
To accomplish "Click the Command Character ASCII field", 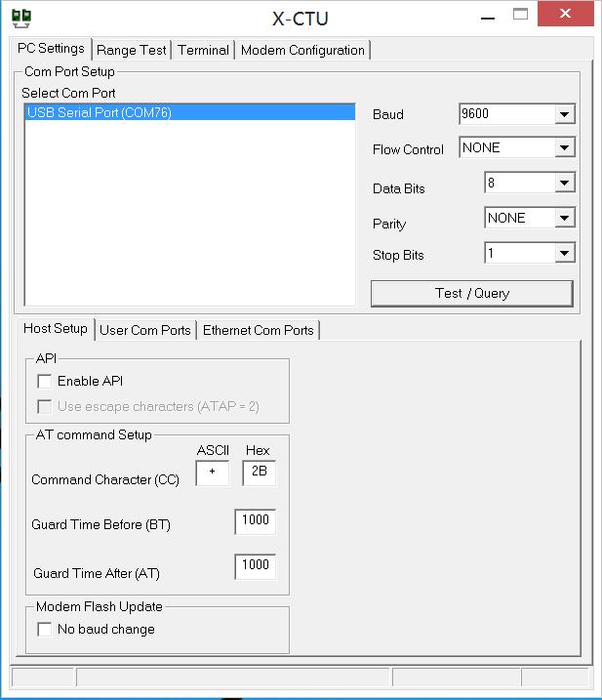I will (213, 473).
